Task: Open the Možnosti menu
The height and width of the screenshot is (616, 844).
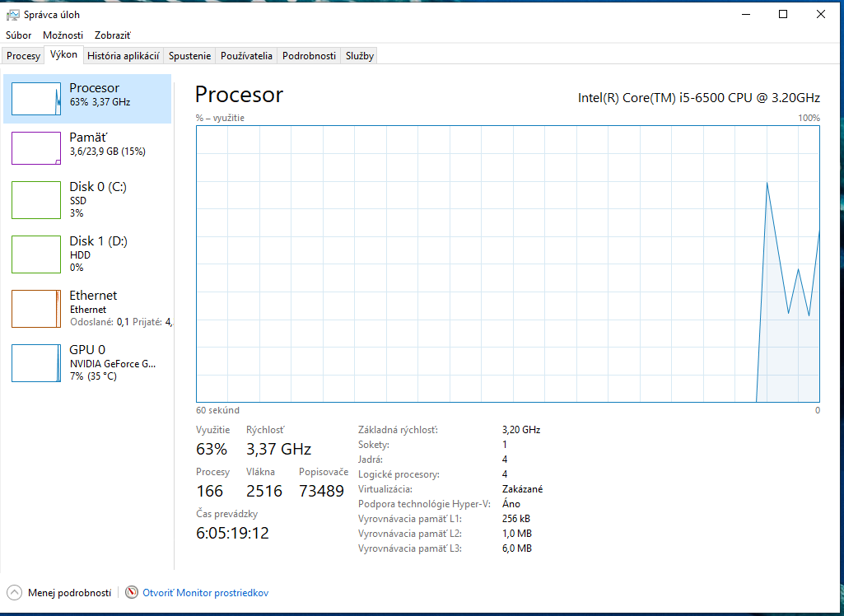Action: pyautogui.click(x=63, y=35)
